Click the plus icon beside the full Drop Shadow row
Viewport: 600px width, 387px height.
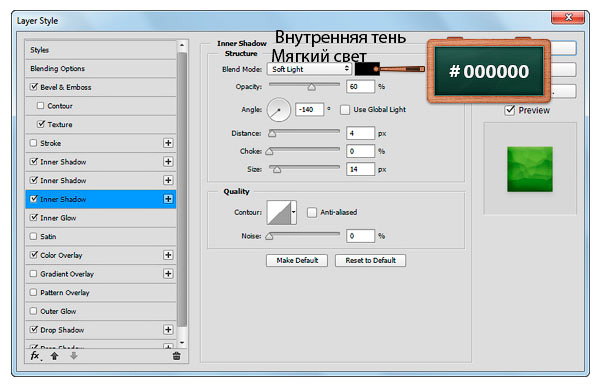168,330
